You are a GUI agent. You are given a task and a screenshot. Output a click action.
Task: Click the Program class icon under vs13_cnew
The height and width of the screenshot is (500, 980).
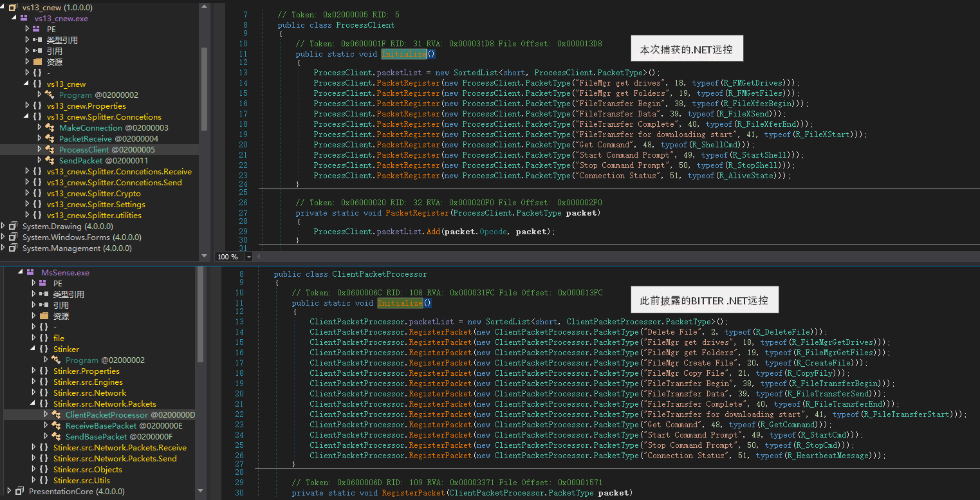[x=50, y=95]
